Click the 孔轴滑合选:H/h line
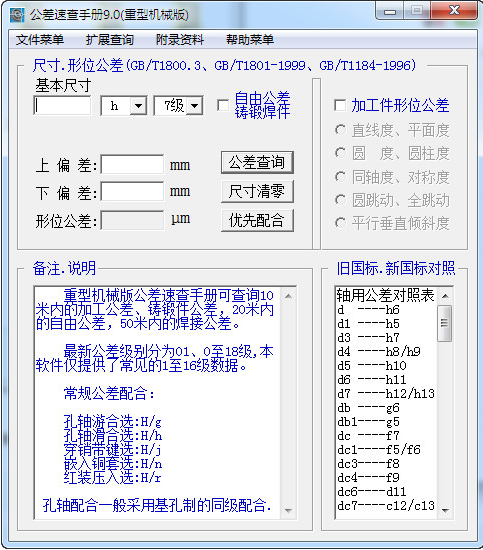 click(x=113, y=436)
